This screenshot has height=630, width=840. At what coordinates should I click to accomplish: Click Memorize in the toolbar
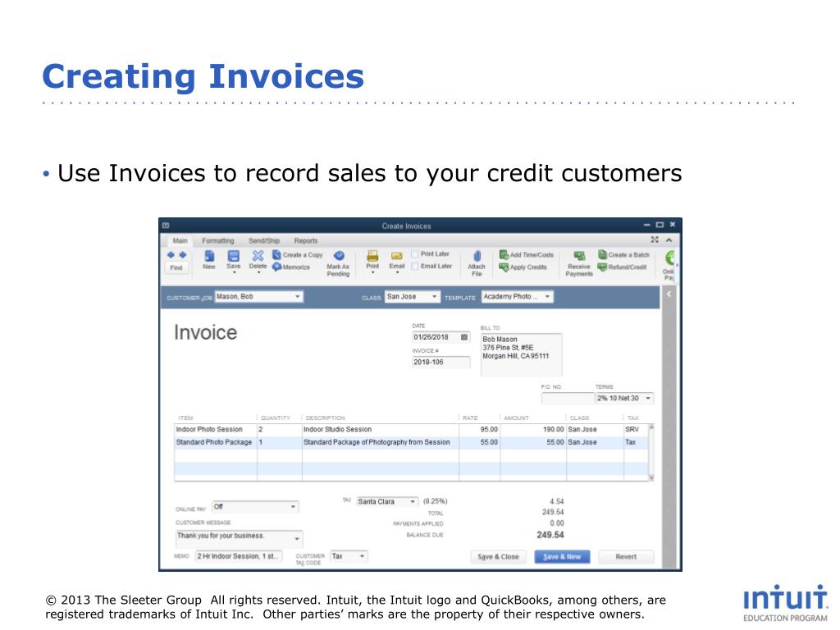[291, 267]
